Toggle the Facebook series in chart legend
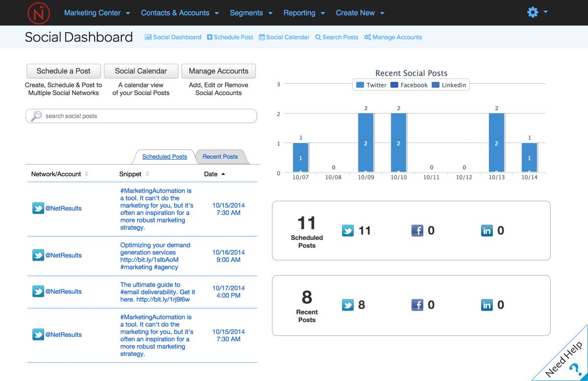588x381 pixels. coord(409,85)
